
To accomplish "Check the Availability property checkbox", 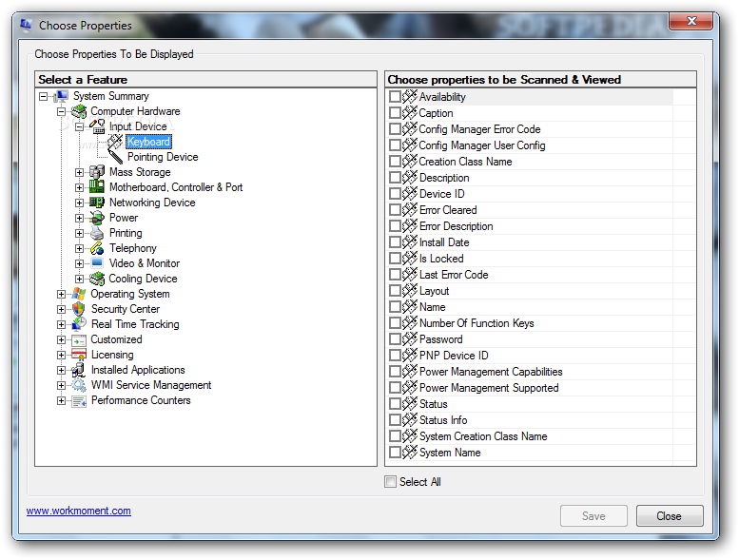I will coord(395,97).
